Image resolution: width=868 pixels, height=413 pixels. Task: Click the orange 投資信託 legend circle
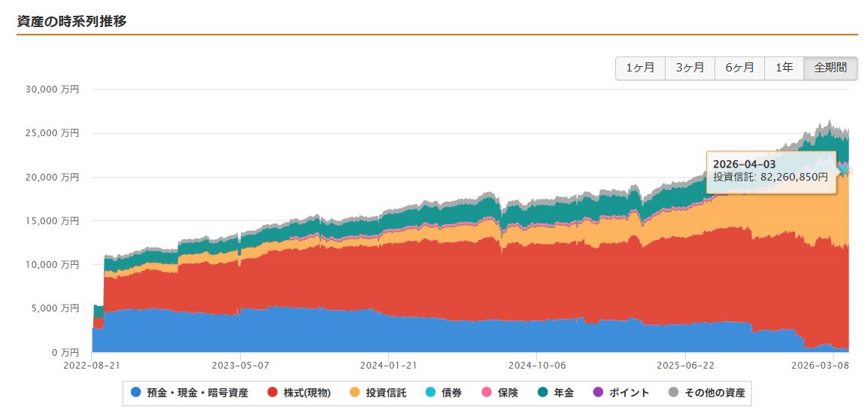click(x=355, y=393)
